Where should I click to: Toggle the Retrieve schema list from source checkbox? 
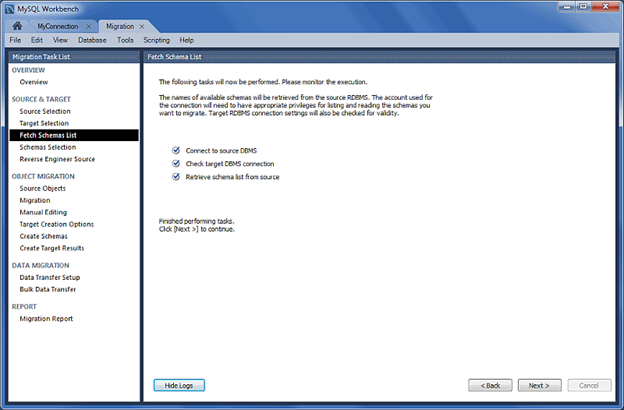point(176,176)
